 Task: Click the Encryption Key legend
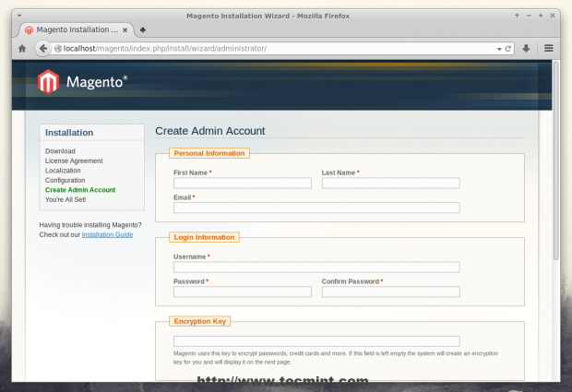click(x=200, y=321)
